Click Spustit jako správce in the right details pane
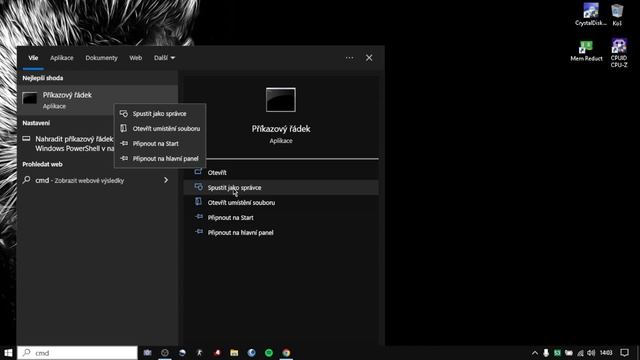This screenshot has height=360, width=640. pos(281,188)
